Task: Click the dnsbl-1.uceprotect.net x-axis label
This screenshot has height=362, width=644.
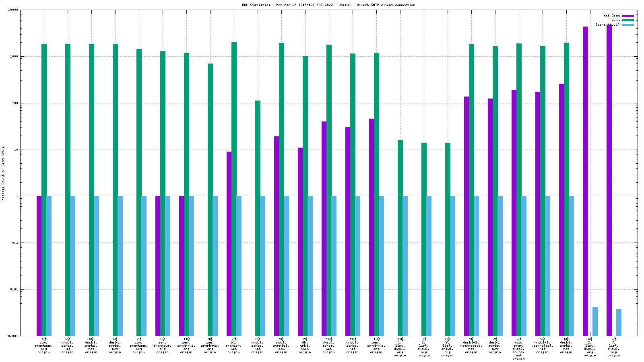Action: pyautogui.click(x=542, y=346)
